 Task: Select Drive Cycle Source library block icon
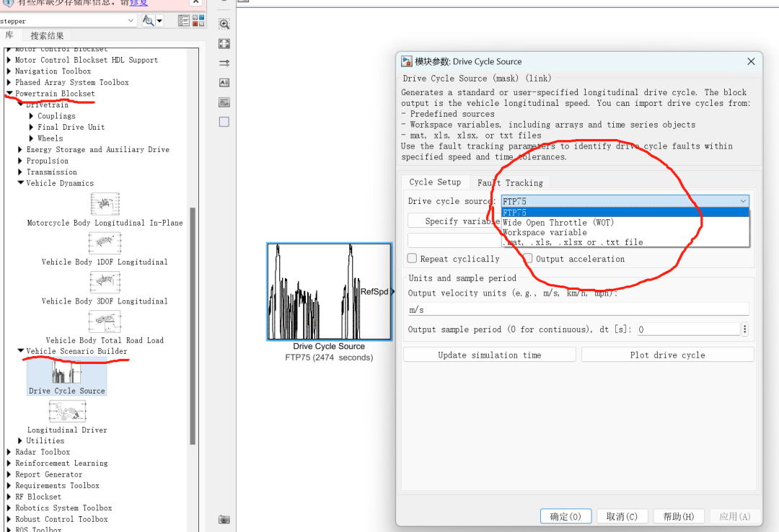pyautogui.click(x=66, y=371)
